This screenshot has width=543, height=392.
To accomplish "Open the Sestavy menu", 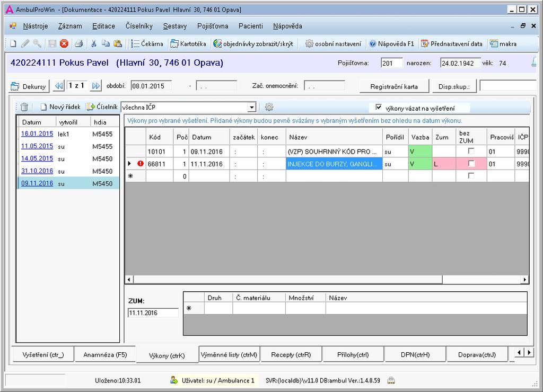I will pyautogui.click(x=175, y=26).
